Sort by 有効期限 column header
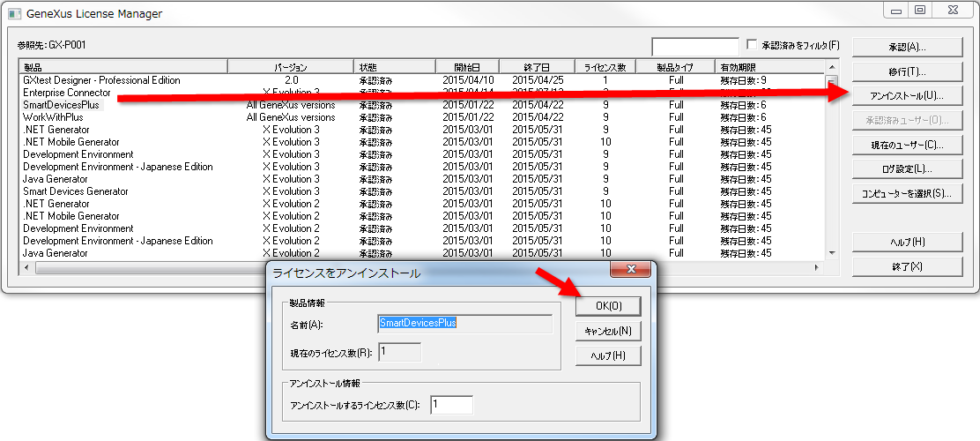This screenshot has height=441, width=980. [x=770, y=67]
